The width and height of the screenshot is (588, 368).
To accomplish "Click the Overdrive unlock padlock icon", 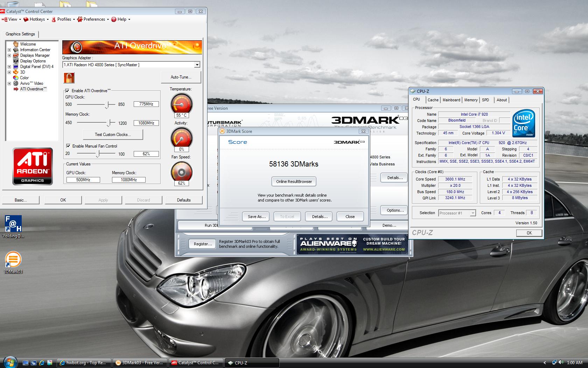I will pyautogui.click(x=69, y=78).
